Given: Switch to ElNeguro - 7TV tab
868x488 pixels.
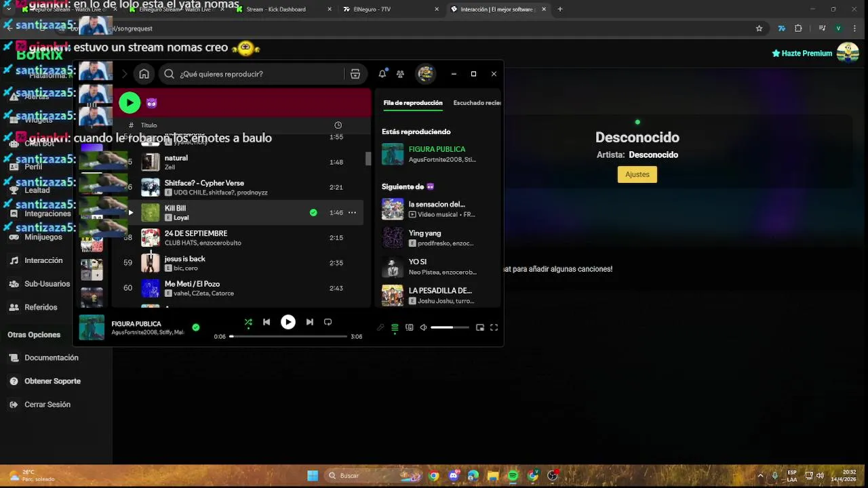Looking at the screenshot, I should (389, 9).
